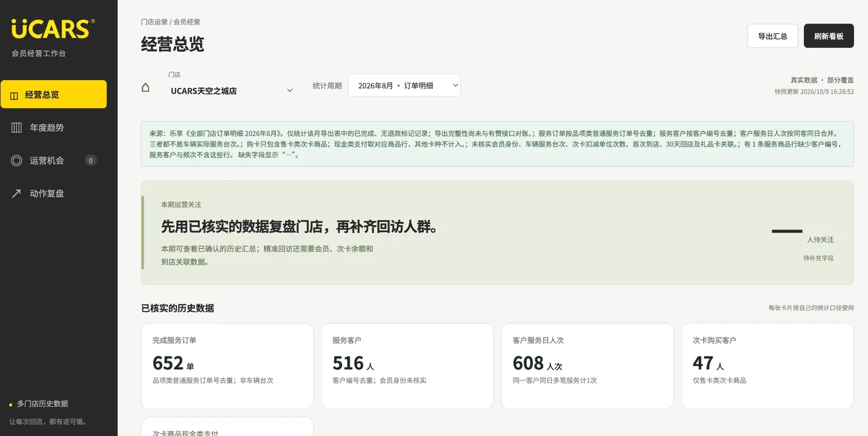
Task: Select the 服务客户 516 card
Action: coord(407,366)
